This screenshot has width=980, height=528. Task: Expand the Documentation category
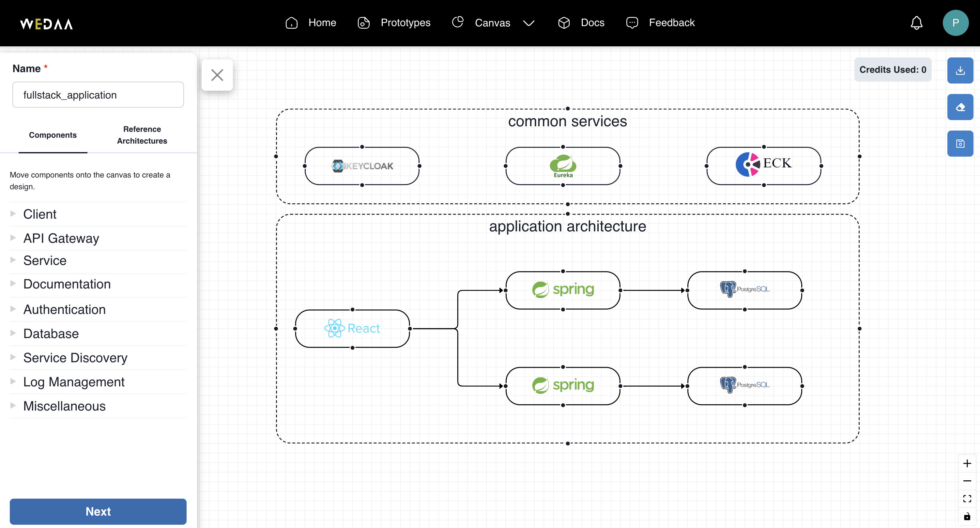(98, 284)
